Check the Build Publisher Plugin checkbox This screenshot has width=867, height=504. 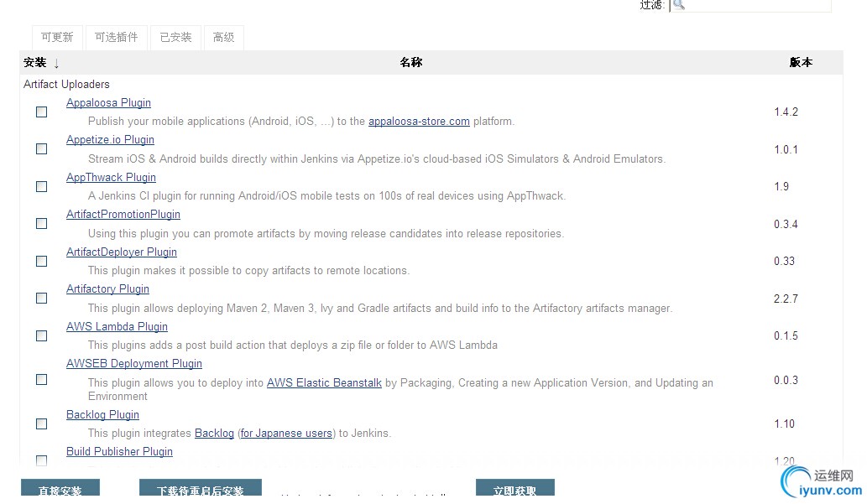41,460
